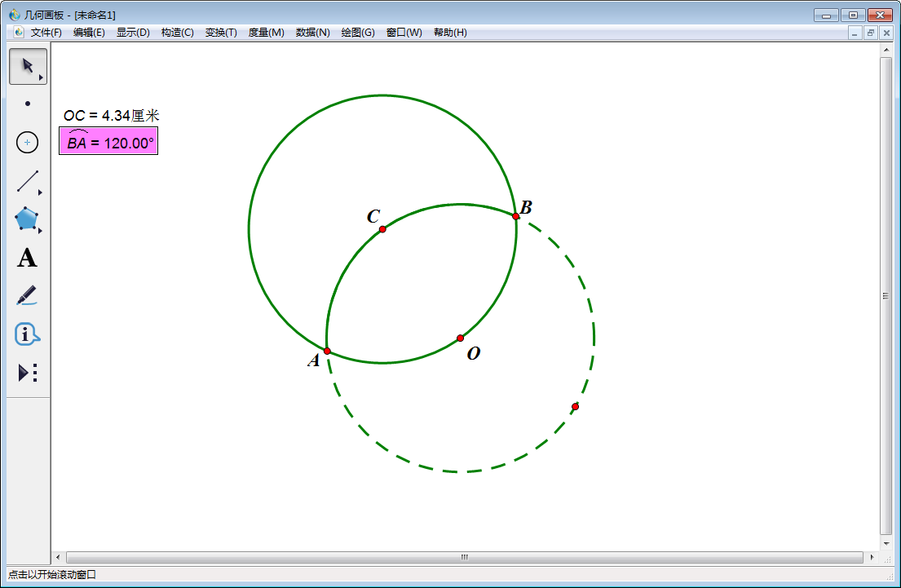Select the Text label tool
901x588 pixels.
click(27, 258)
